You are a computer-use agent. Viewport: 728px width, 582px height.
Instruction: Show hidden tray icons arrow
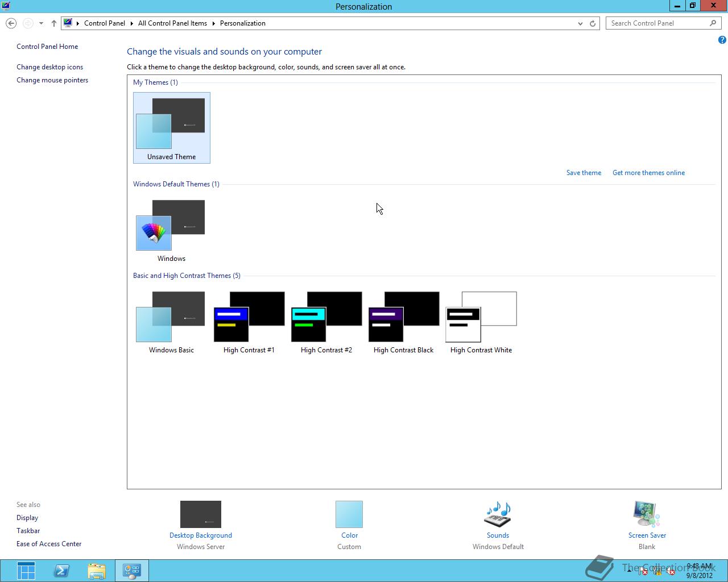[x=629, y=572]
